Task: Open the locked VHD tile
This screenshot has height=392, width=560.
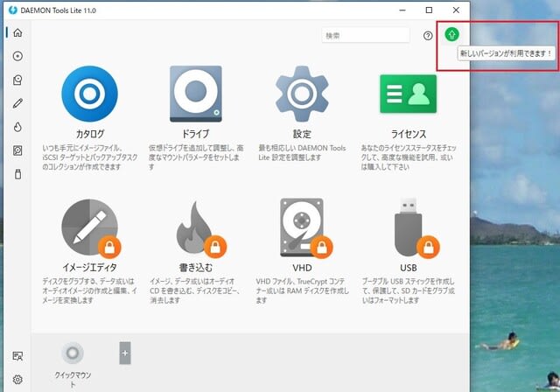Action: (x=305, y=227)
